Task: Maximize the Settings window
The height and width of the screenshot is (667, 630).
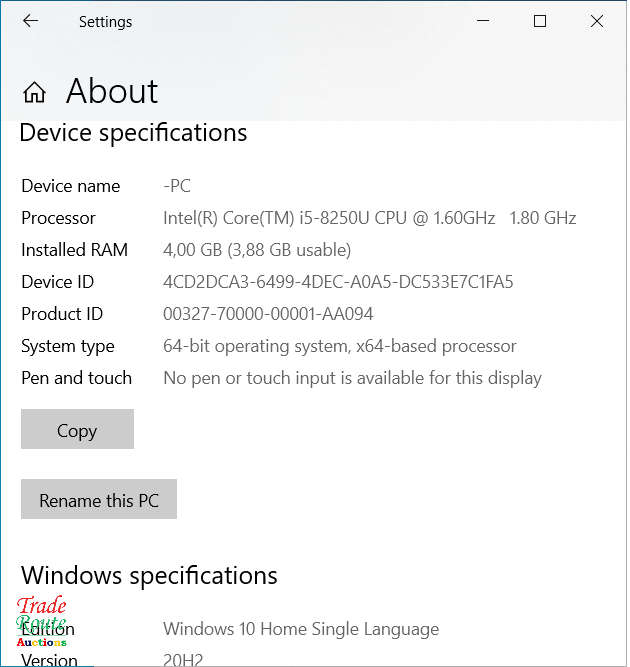Action: click(x=540, y=21)
